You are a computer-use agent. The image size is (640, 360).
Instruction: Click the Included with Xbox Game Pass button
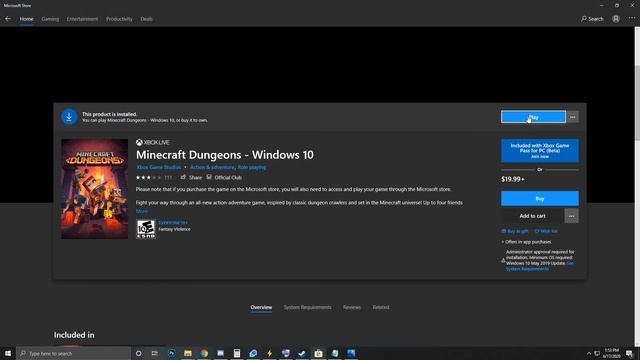coord(540,151)
